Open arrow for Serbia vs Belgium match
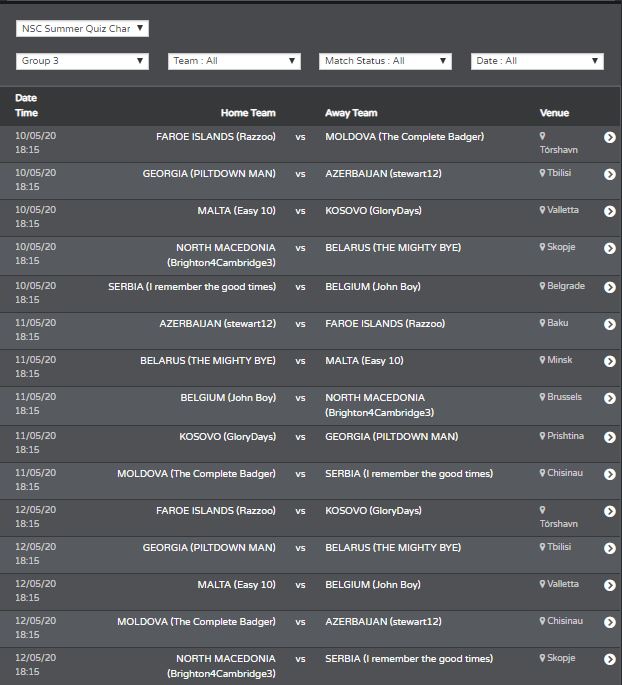 610,287
